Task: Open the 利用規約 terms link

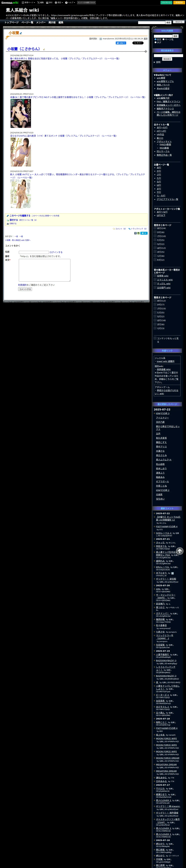Action: [x=22, y=285]
